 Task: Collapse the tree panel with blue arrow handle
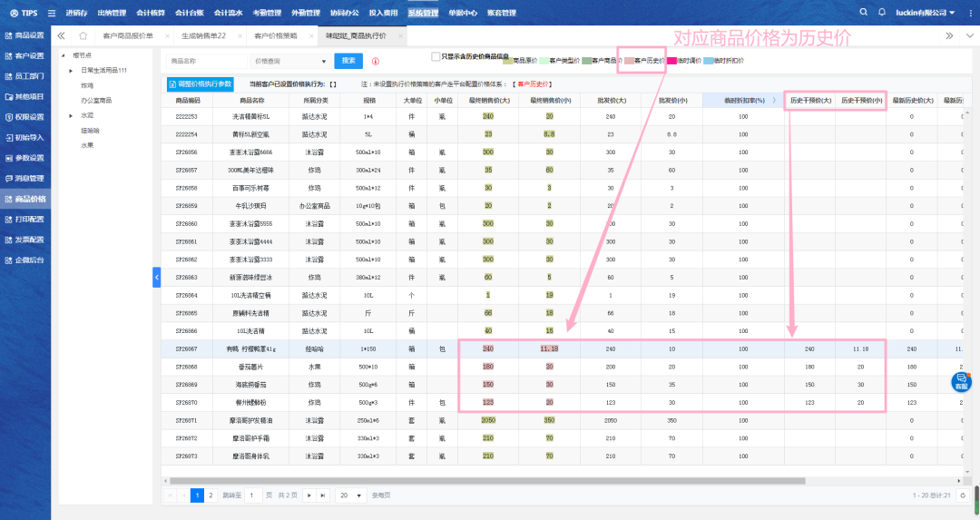point(156,276)
